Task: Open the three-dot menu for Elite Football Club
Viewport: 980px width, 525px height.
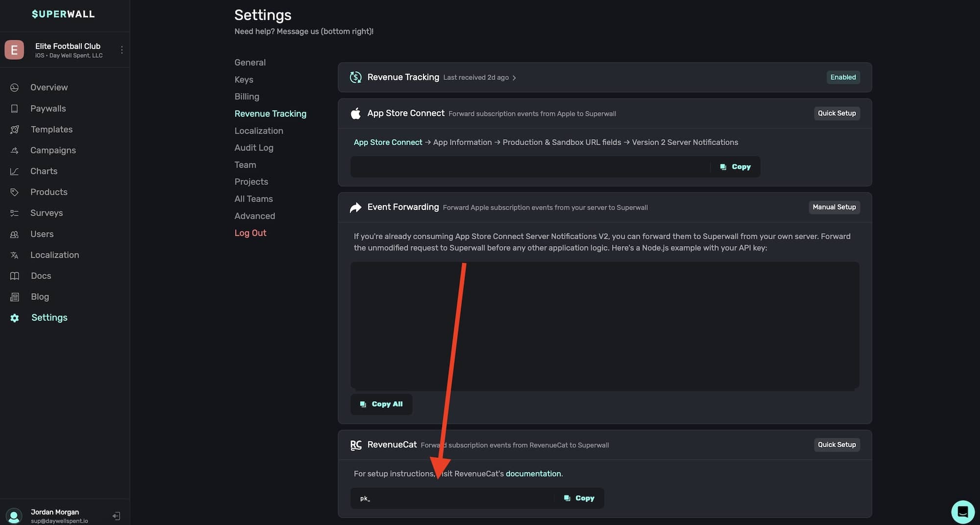Action: point(122,50)
